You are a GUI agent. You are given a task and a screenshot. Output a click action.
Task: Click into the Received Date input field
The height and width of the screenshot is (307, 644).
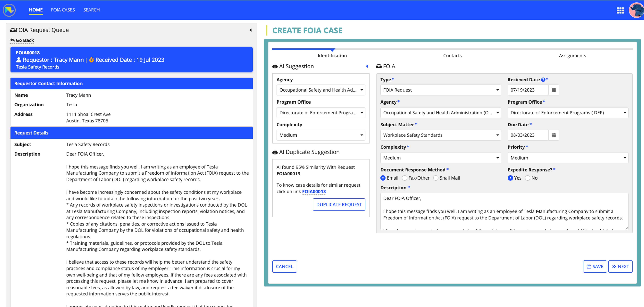tap(528, 90)
